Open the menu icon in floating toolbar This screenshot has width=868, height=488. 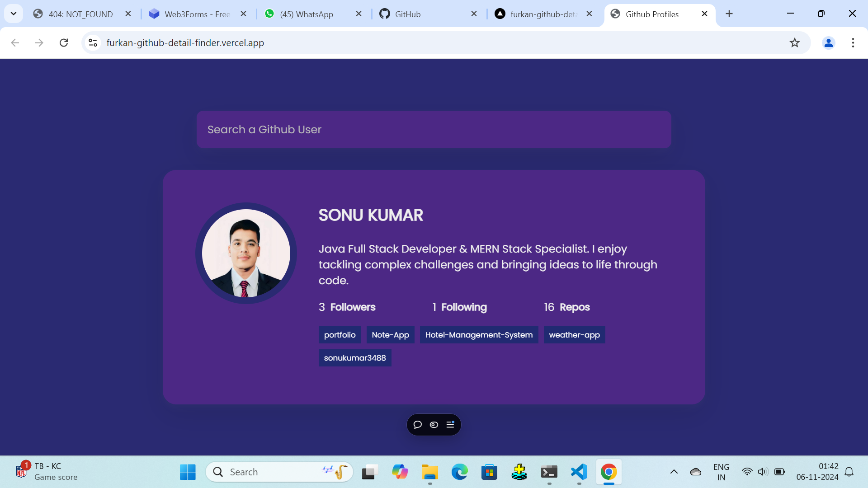click(450, 424)
